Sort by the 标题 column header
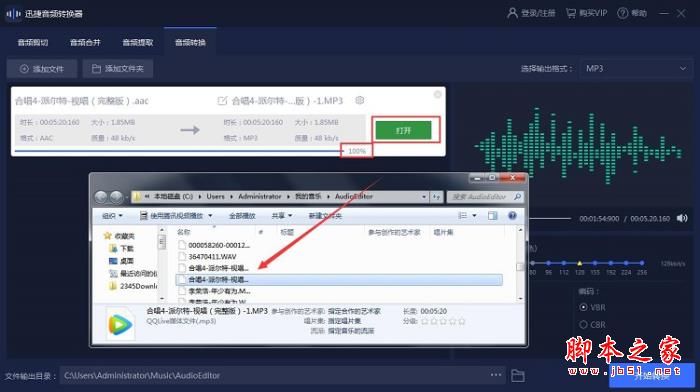This screenshot has width=700, height=392. [x=287, y=232]
